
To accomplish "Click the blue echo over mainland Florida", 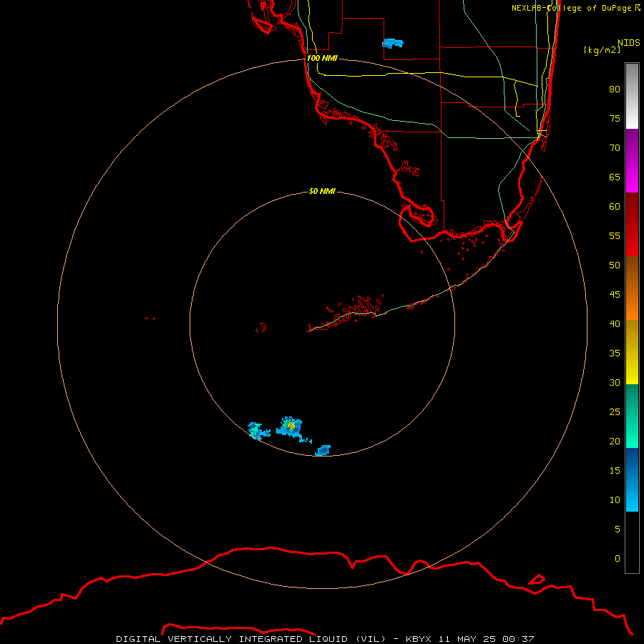I will coord(393,43).
